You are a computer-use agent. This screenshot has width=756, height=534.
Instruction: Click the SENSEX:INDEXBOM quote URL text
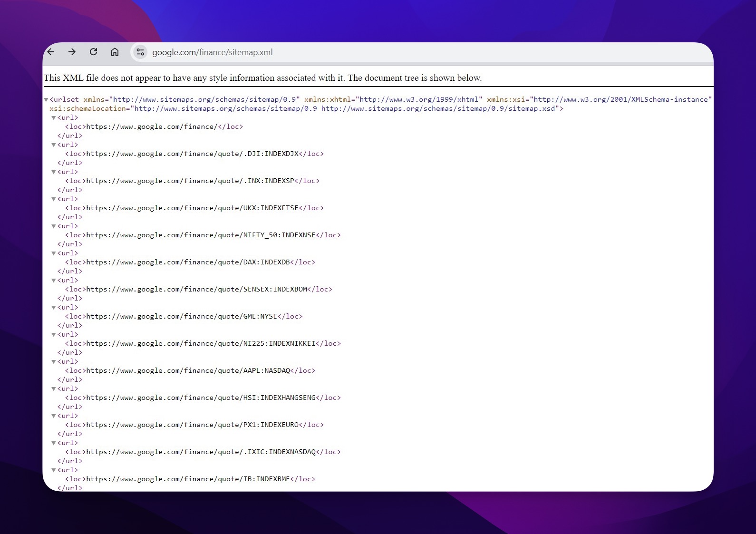[x=197, y=289]
